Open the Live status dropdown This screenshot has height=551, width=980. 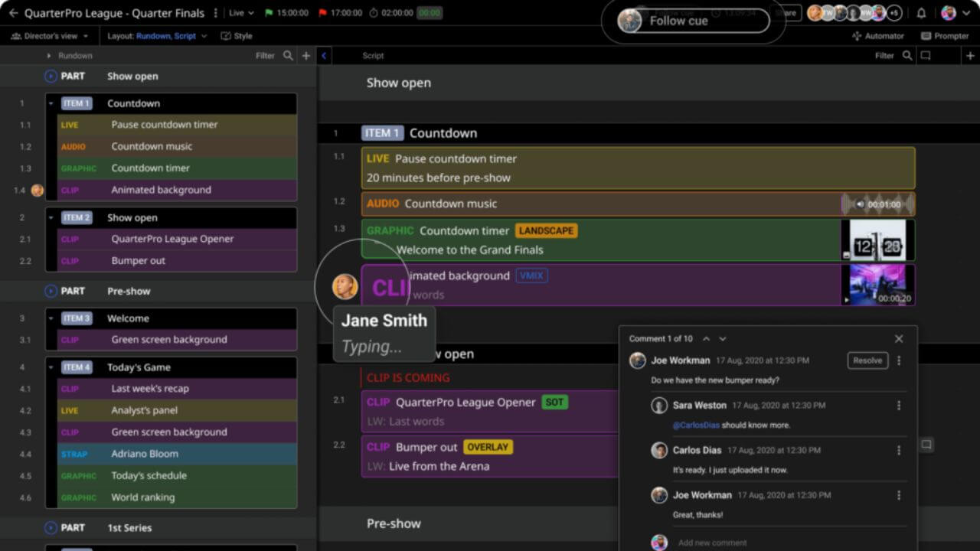click(x=241, y=13)
